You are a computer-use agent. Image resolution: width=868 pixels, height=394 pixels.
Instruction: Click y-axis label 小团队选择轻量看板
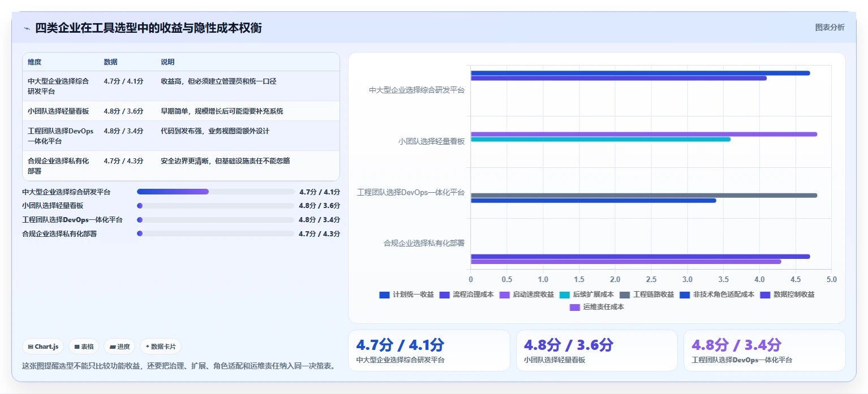(x=431, y=141)
